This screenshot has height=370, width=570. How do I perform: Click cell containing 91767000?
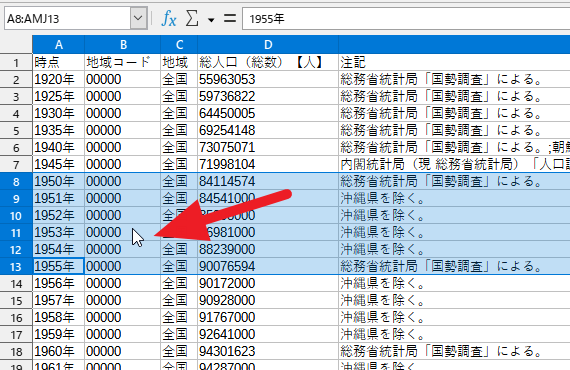(268, 317)
